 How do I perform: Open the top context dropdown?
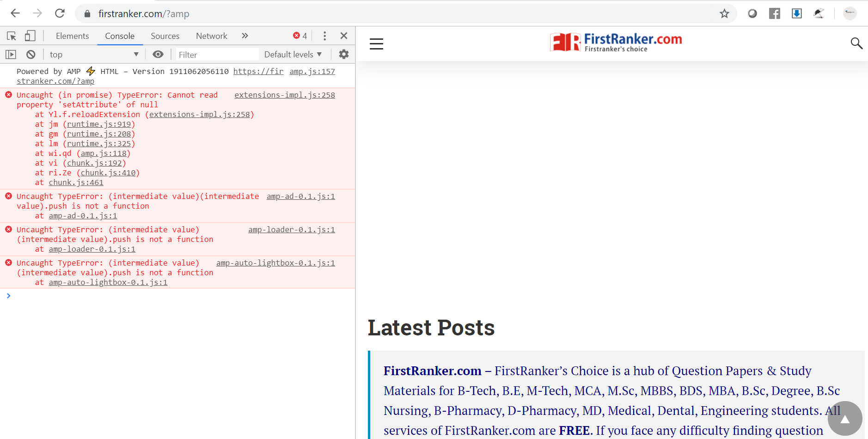(x=94, y=55)
